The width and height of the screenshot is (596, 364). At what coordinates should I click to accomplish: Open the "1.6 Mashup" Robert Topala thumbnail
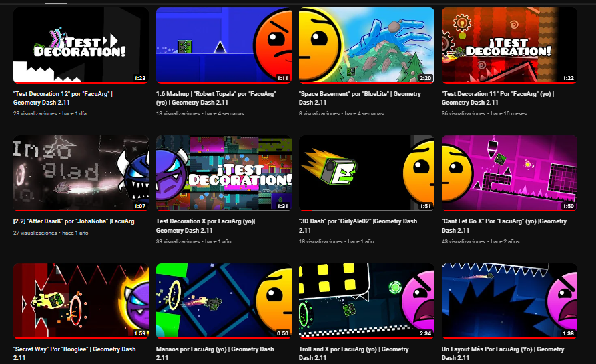click(x=224, y=45)
